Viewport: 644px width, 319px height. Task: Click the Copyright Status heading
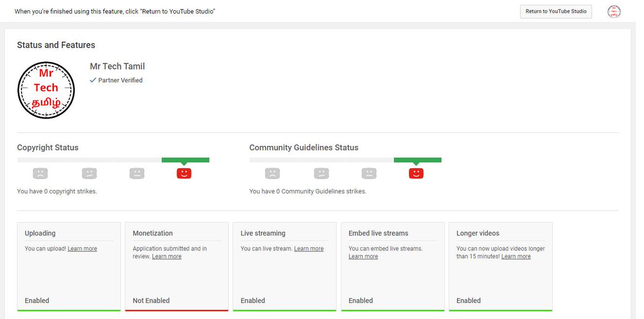tap(48, 147)
